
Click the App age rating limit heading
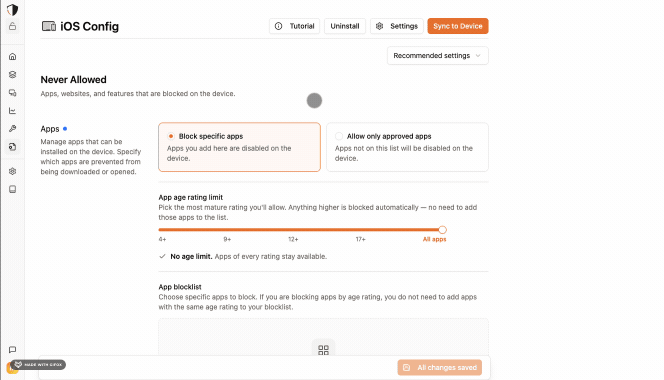point(191,197)
